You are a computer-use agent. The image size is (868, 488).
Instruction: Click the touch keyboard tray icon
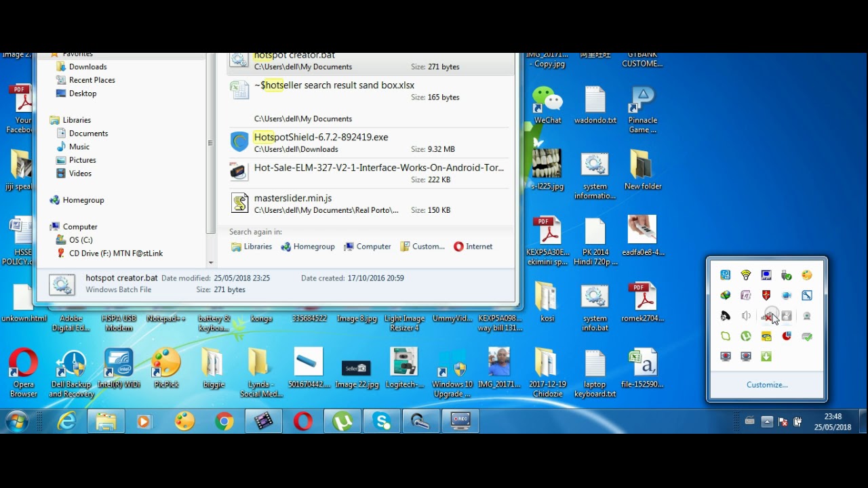coord(749,422)
